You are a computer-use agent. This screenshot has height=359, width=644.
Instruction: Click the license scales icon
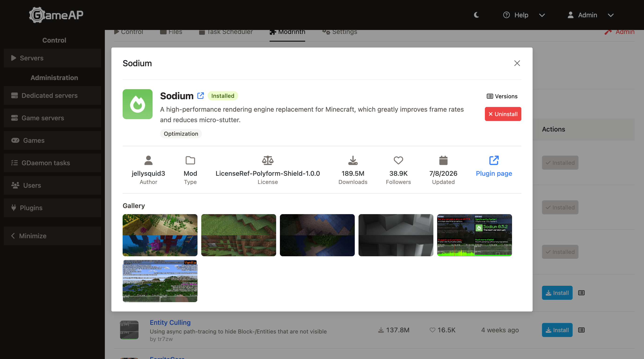(x=268, y=161)
